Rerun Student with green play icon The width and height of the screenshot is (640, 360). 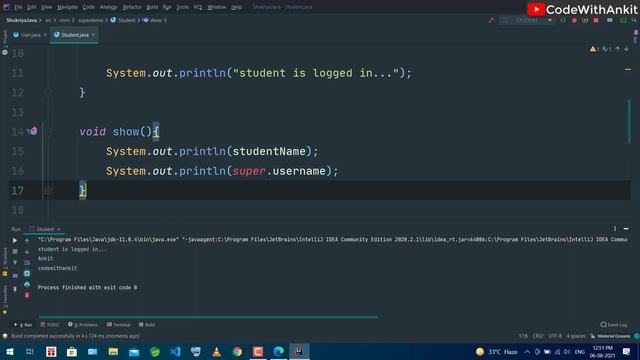pyautogui.click(x=15, y=240)
